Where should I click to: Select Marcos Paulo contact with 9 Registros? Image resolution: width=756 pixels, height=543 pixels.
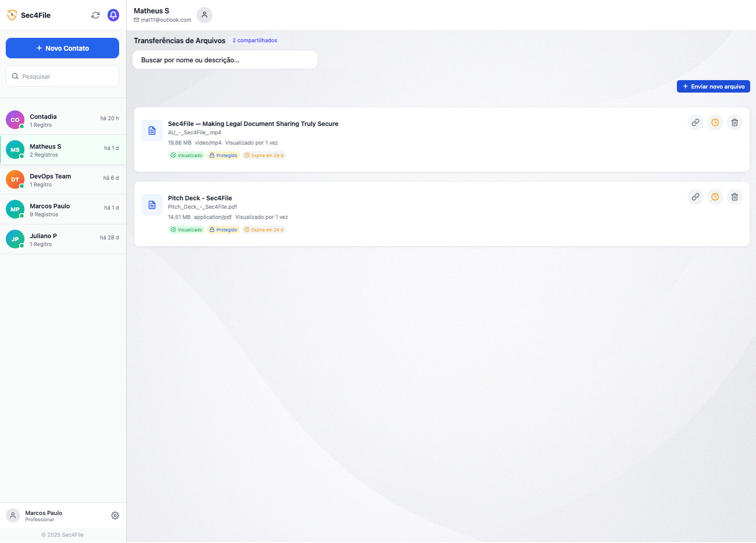click(63, 210)
